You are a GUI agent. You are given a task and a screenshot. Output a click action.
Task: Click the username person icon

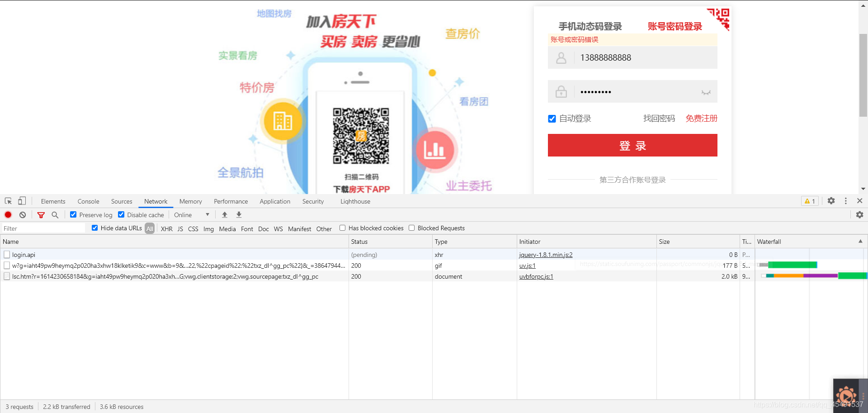point(561,58)
